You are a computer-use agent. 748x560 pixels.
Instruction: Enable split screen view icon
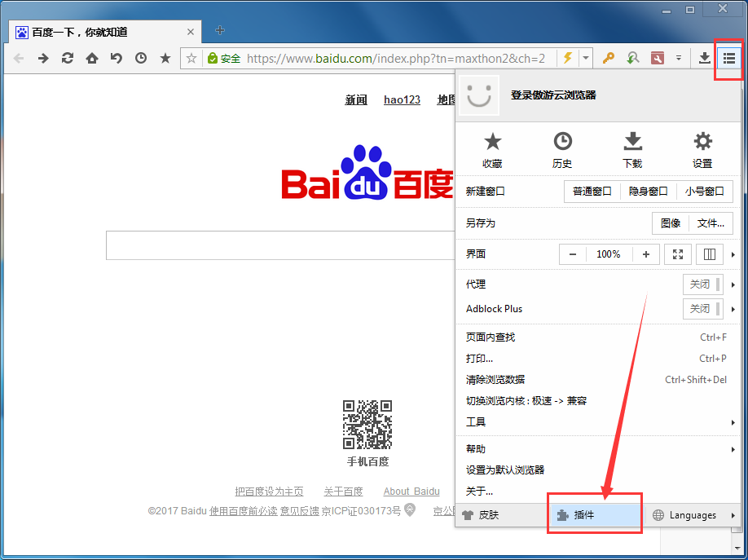pos(710,254)
